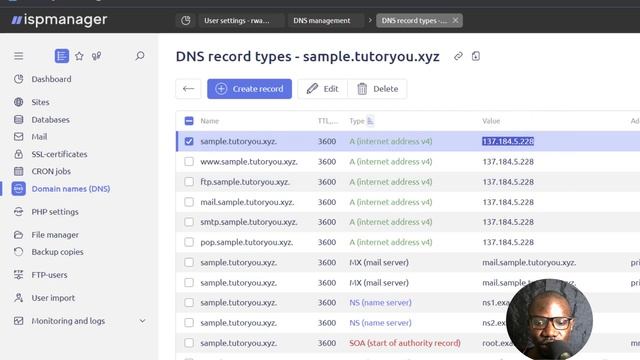
Task: Click the ispmanager logo
Action: pos(60,19)
